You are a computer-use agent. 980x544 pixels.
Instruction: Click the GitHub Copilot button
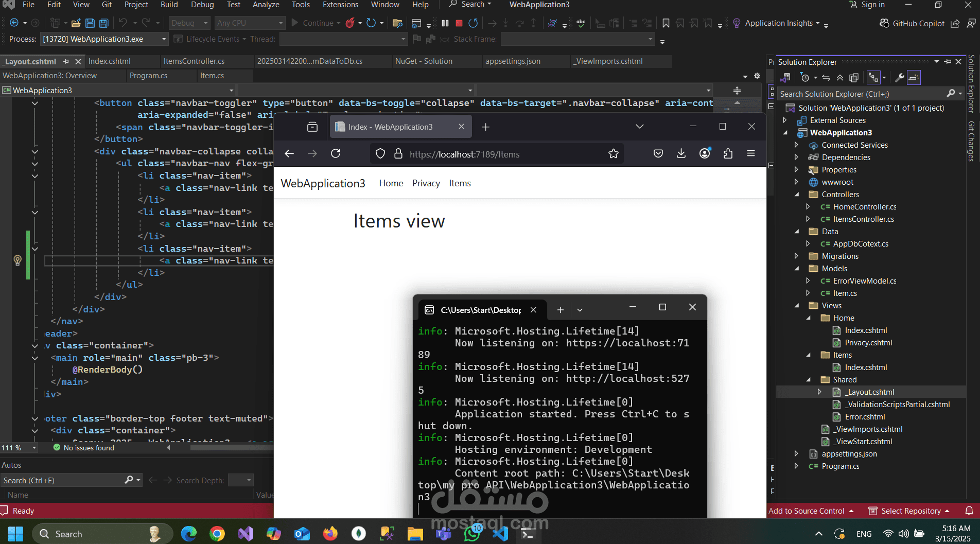912,23
